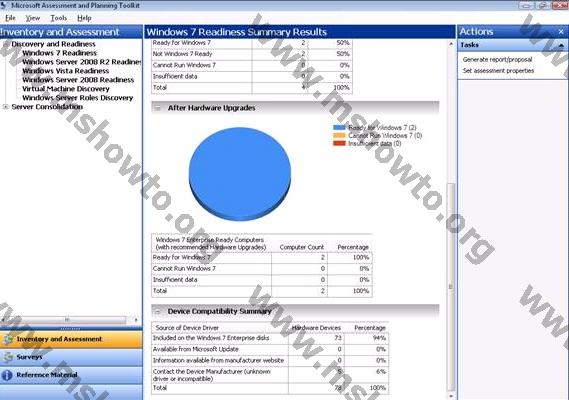The height and width of the screenshot is (400, 569).
Task: Collapse the Tasks section arrow
Action: pos(561,45)
